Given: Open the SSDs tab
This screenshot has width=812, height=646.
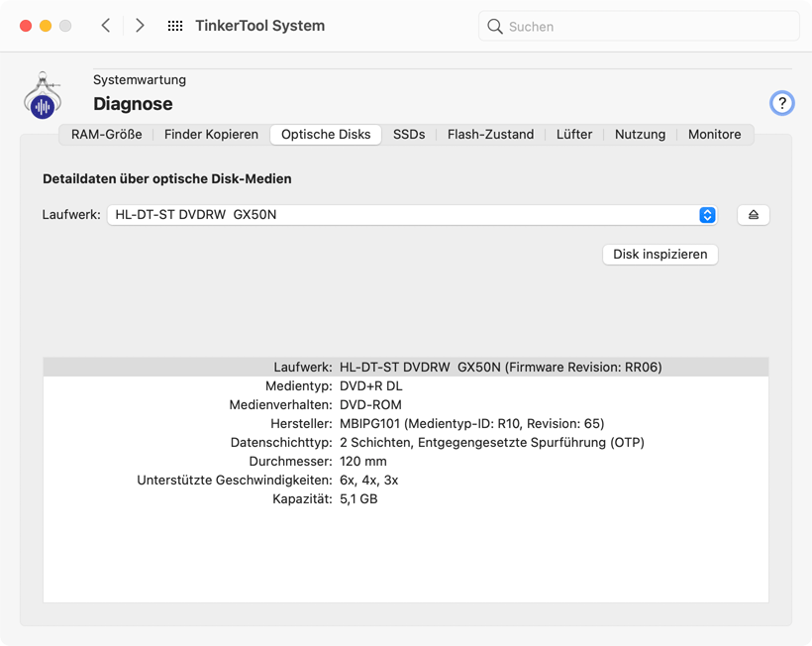Looking at the screenshot, I should tap(409, 134).
